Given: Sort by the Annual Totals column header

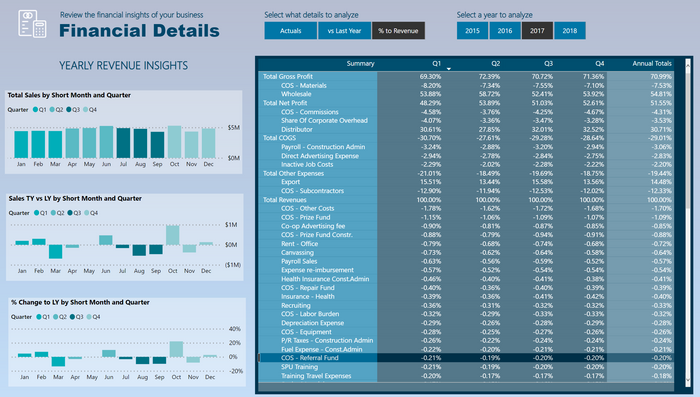Looking at the screenshot, I should 652,63.
